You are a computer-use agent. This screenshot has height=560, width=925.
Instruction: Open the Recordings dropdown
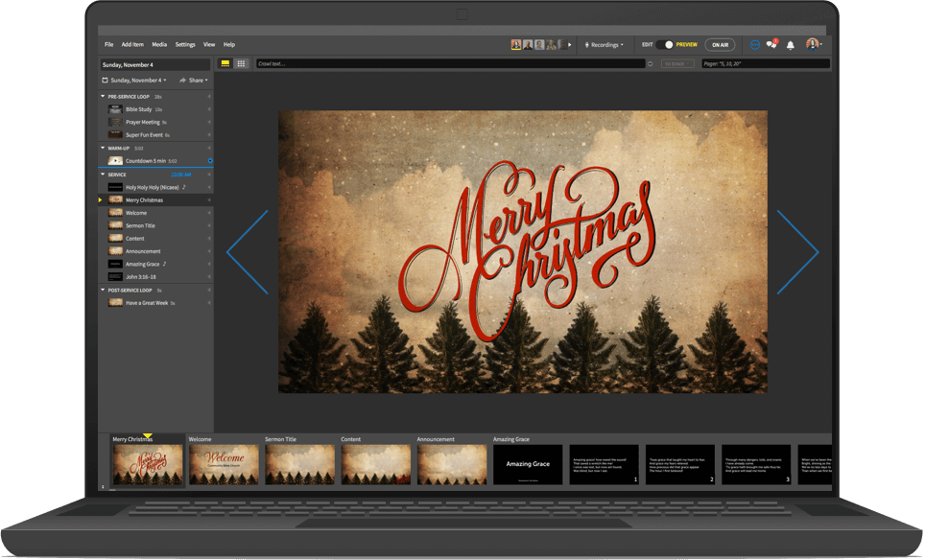click(x=605, y=45)
